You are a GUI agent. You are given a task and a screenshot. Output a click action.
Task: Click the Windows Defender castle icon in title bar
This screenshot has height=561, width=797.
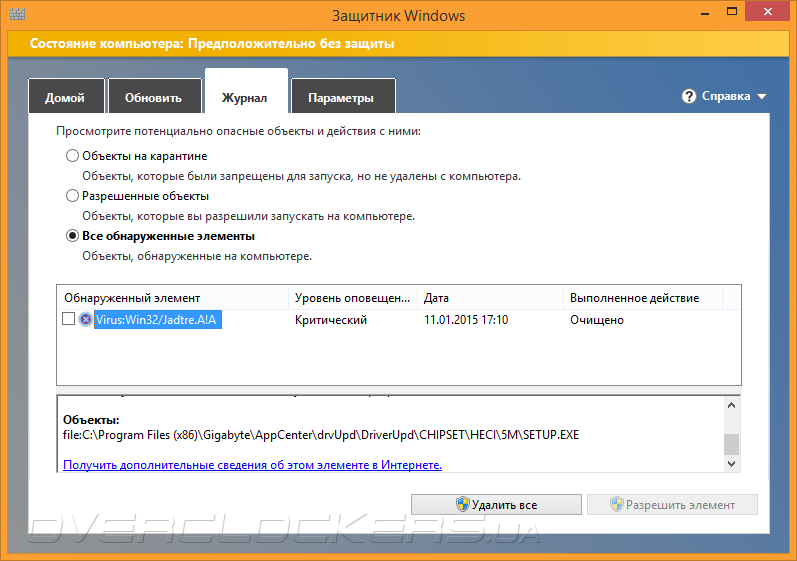pos(17,13)
